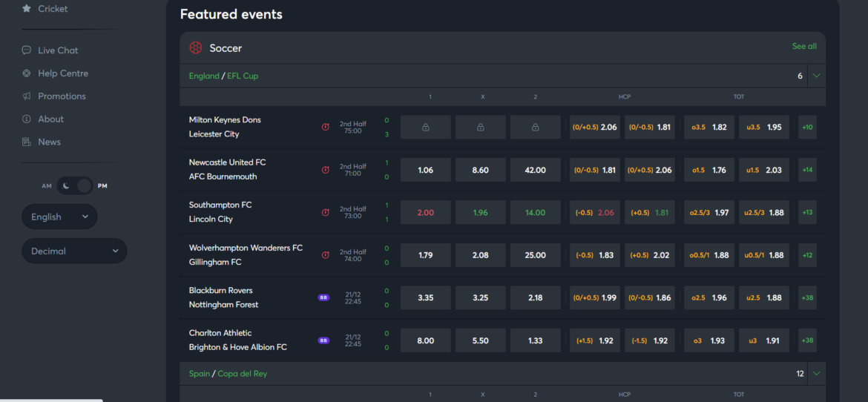Click live timer icon for Newcastle United FC
Screen dimensions: 868x402
(x=326, y=170)
